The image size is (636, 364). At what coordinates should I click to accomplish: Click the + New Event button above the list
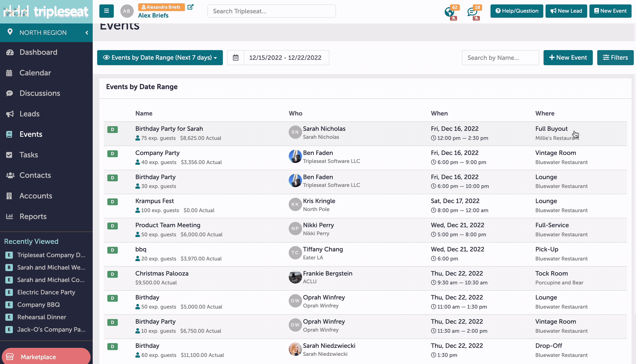point(568,58)
